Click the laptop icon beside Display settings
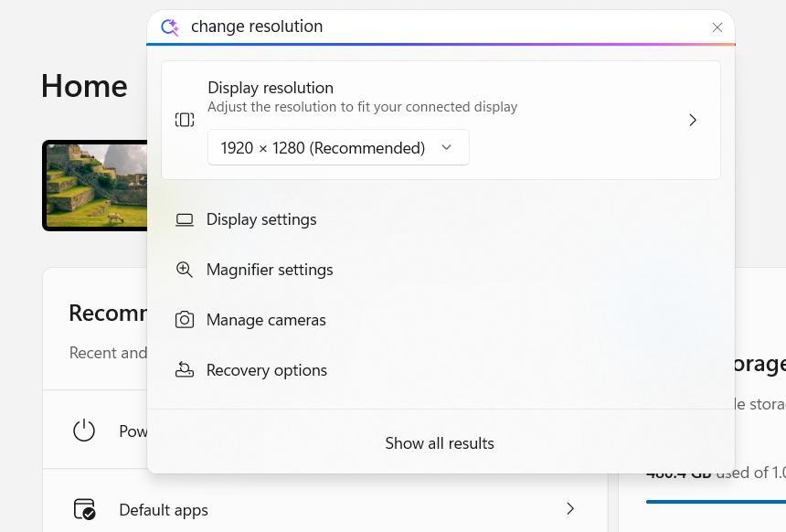This screenshot has height=532, width=786. (x=185, y=219)
